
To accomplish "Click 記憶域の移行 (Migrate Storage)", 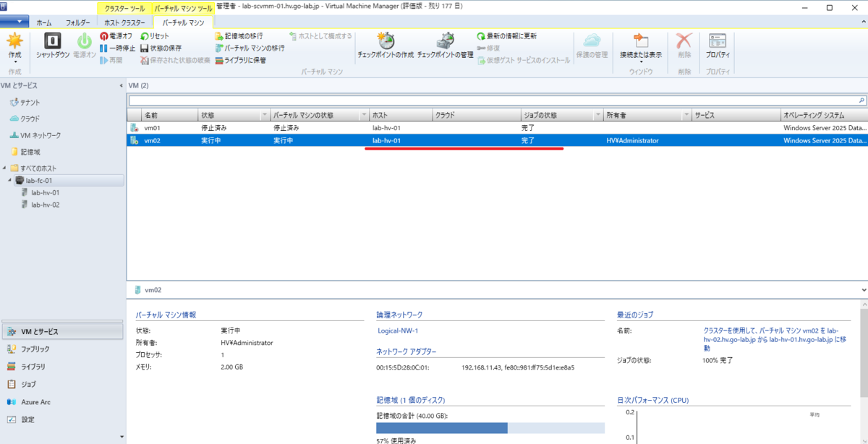I will (x=239, y=36).
